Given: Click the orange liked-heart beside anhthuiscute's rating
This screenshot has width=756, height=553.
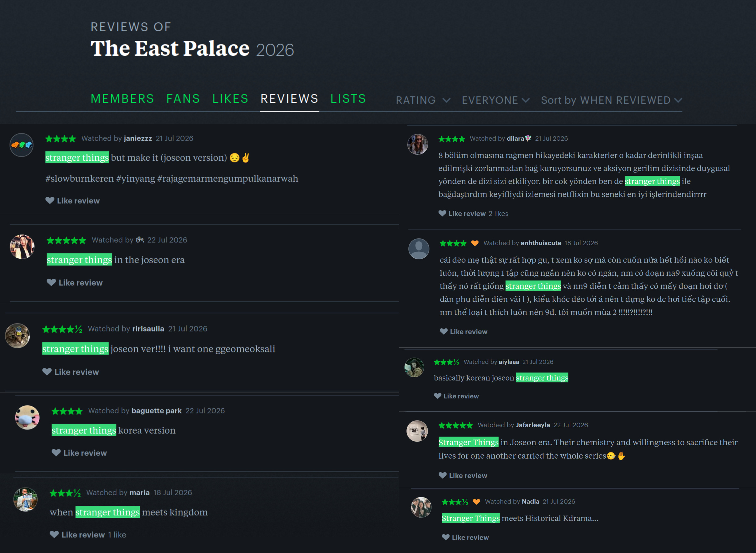Looking at the screenshot, I should pyautogui.click(x=475, y=243).
